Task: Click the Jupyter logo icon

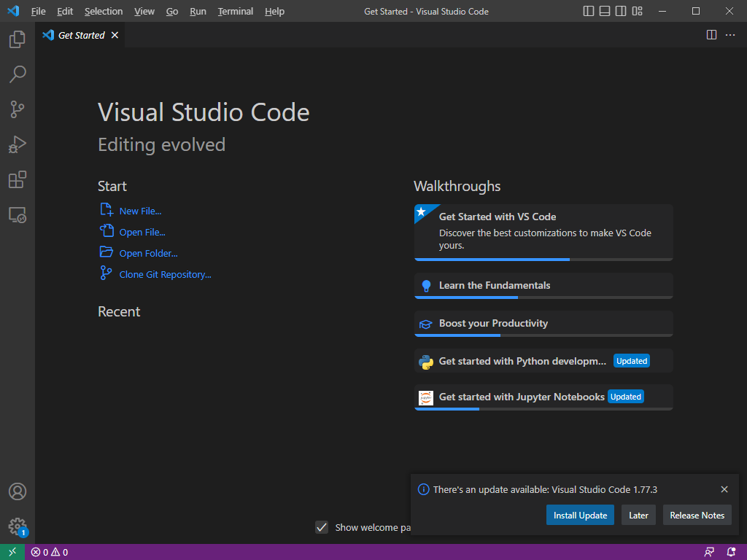Action: coord(426,397)
